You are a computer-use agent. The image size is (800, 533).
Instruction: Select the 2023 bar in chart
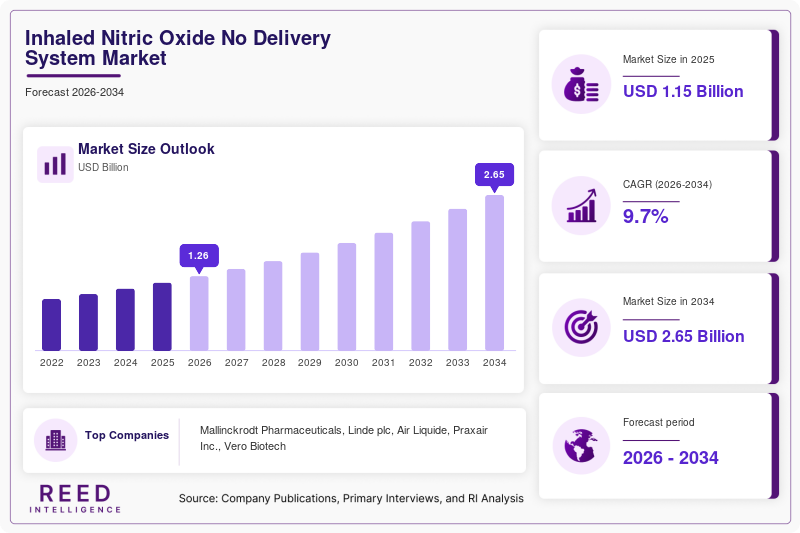coord(88,322)
